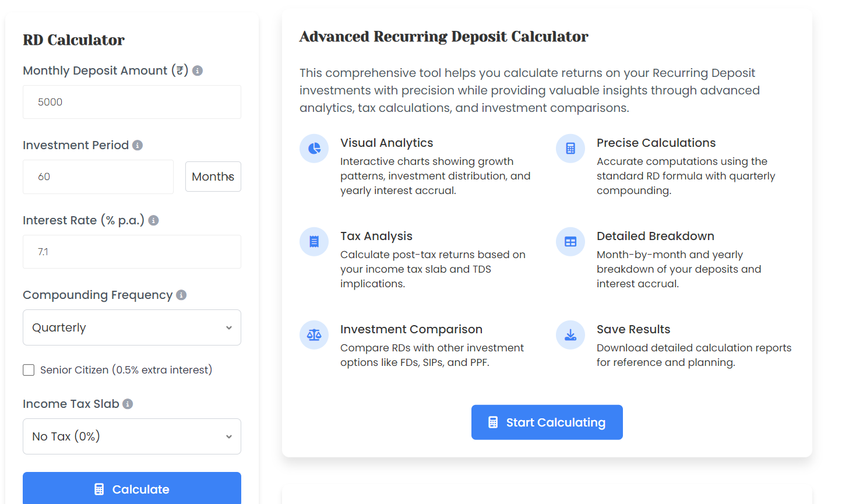Click the RD Calculator heading
The height and width of the screenshot is (504, 863).
point(73,40)
